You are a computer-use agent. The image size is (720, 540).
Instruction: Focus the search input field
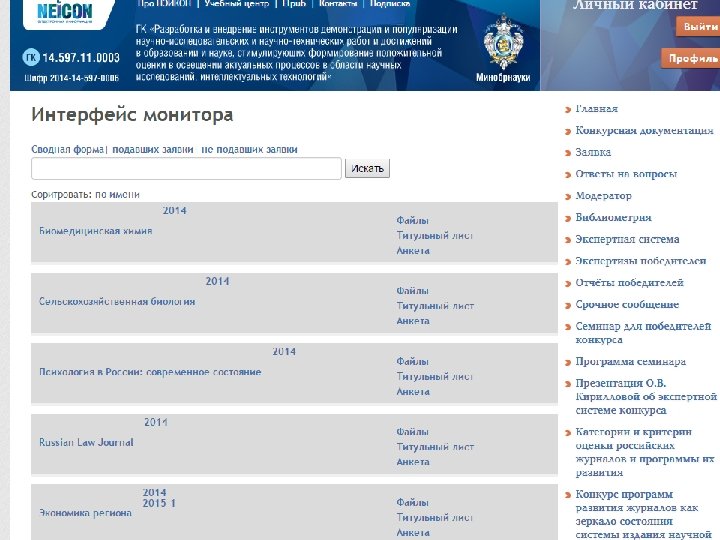(x=186, y=169)
